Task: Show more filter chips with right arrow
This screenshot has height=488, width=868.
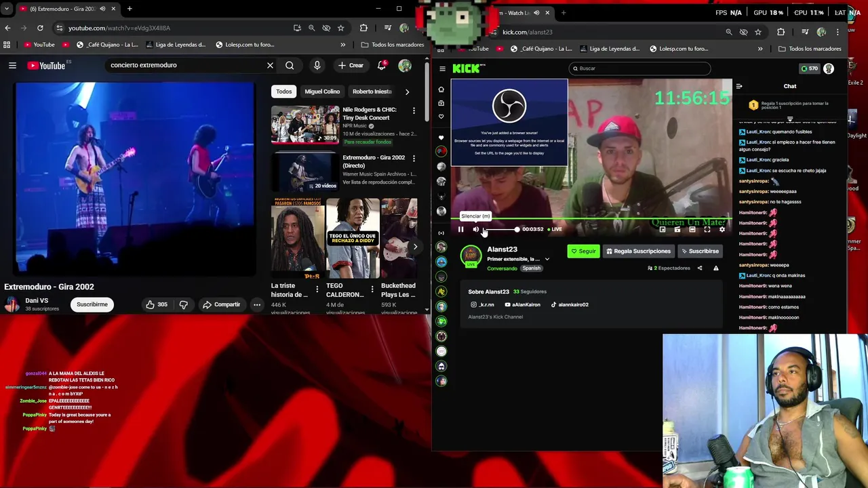Action: [x=407, y=91]
